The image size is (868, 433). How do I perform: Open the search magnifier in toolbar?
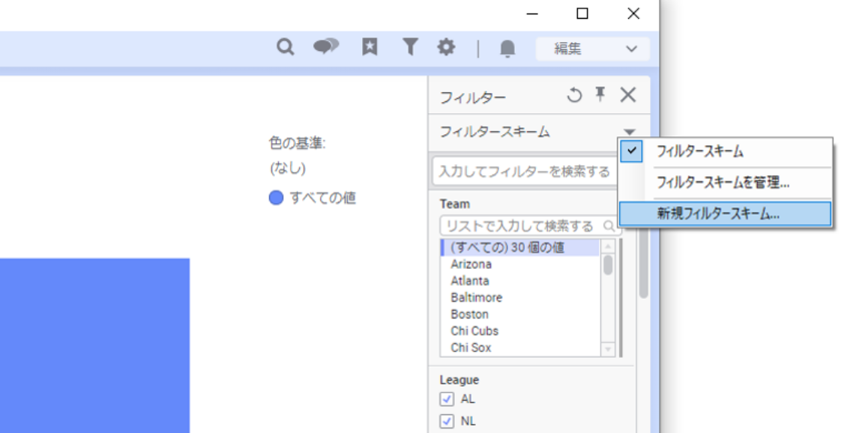tap(285, 47)
